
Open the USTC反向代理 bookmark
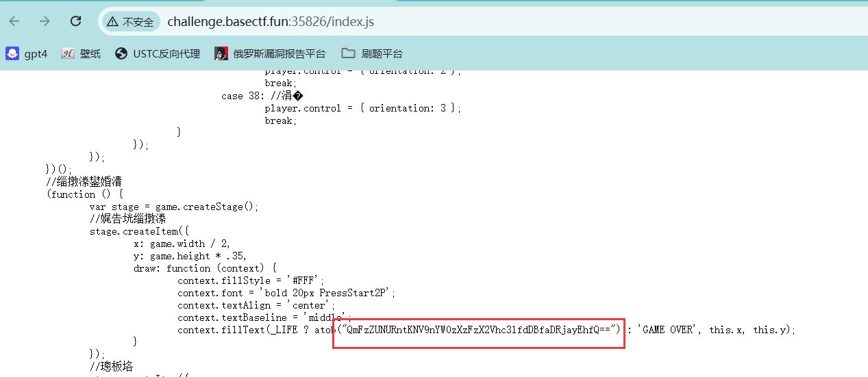click(158, 53)
